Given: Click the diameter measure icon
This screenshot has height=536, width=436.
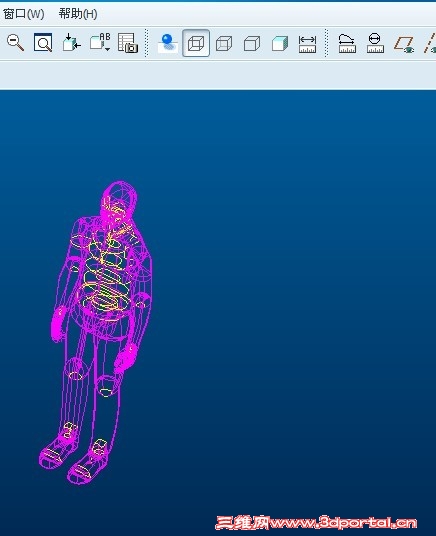Looking at the screenshot, I should coord(375,43).
